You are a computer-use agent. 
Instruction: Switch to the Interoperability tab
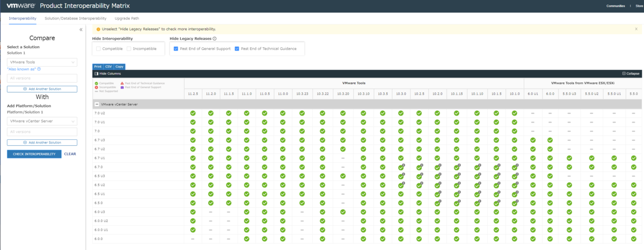[23, 18]
